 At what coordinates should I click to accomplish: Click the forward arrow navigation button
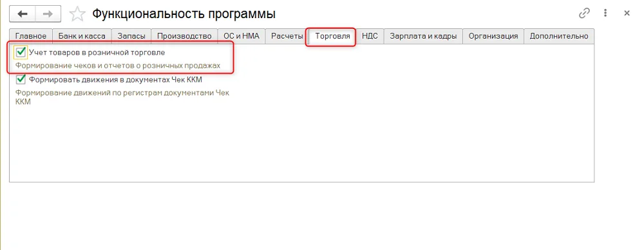[x=48, y=14]
